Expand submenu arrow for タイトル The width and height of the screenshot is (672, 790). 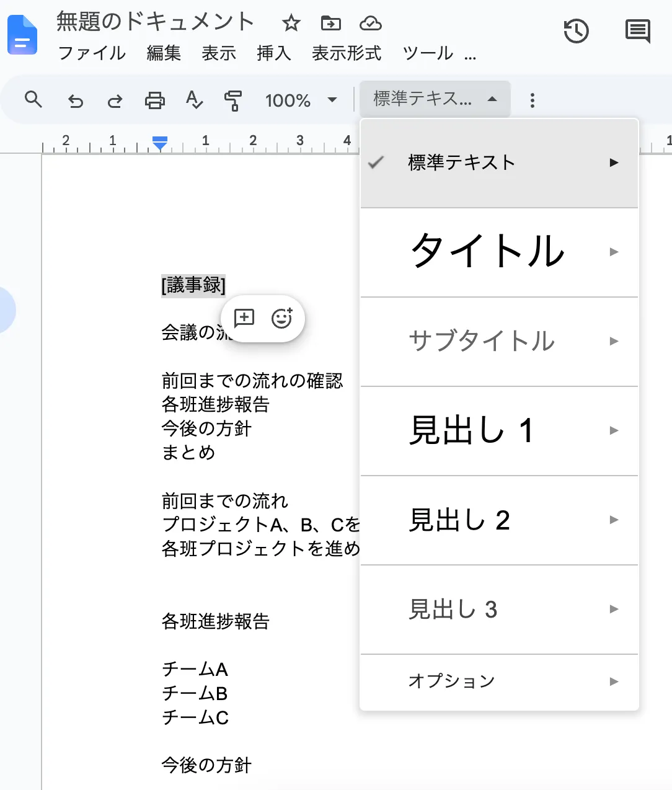coord(614,252)
